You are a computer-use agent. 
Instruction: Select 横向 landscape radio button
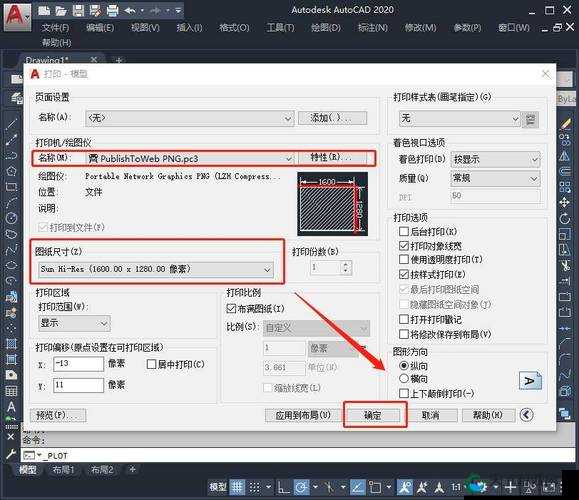404,379
